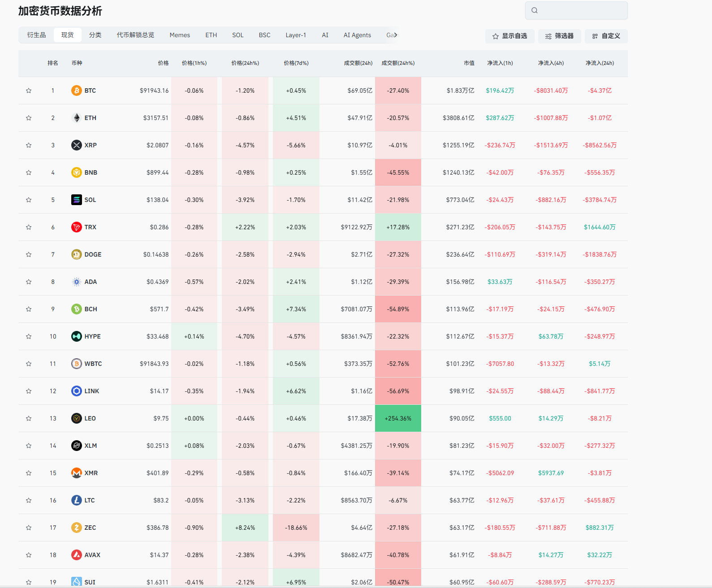Toggle the star for SOL row
712x588 pixels.
click(x=29, y=200)
